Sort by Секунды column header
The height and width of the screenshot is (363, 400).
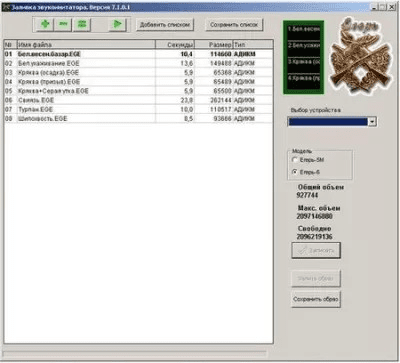point(175,44)
